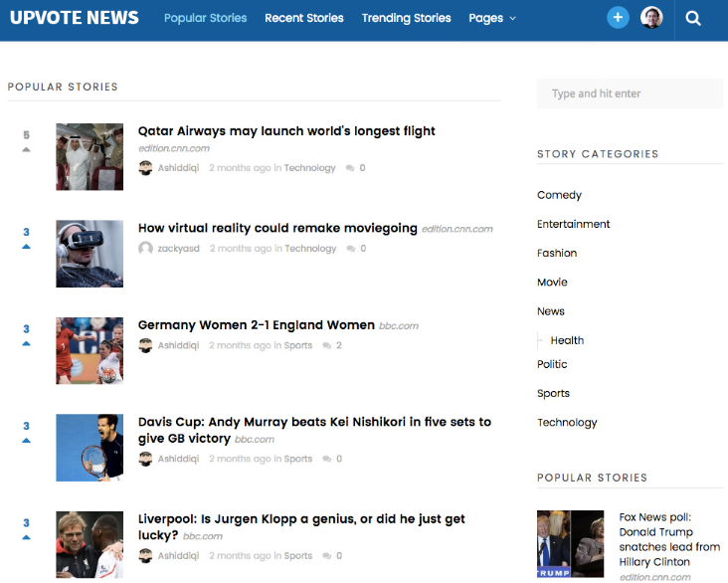Click Ashiddiqi avatar on Germany Women story

[x=146, y=345]
